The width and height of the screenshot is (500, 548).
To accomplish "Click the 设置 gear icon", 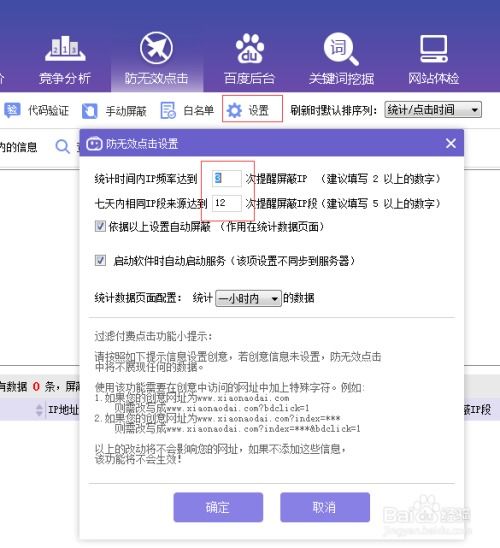I will (234, 110).
